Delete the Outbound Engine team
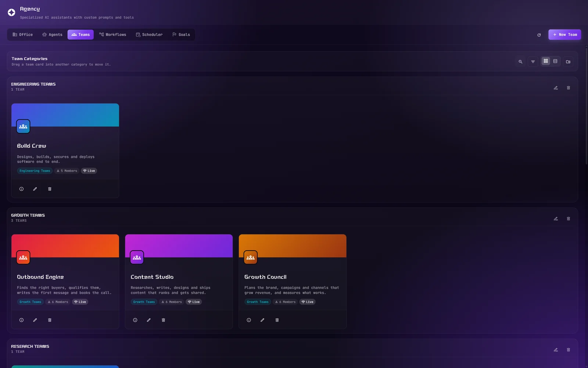This screenshot has width=588, height=368. pyautogui.click(x=50, y=320)
